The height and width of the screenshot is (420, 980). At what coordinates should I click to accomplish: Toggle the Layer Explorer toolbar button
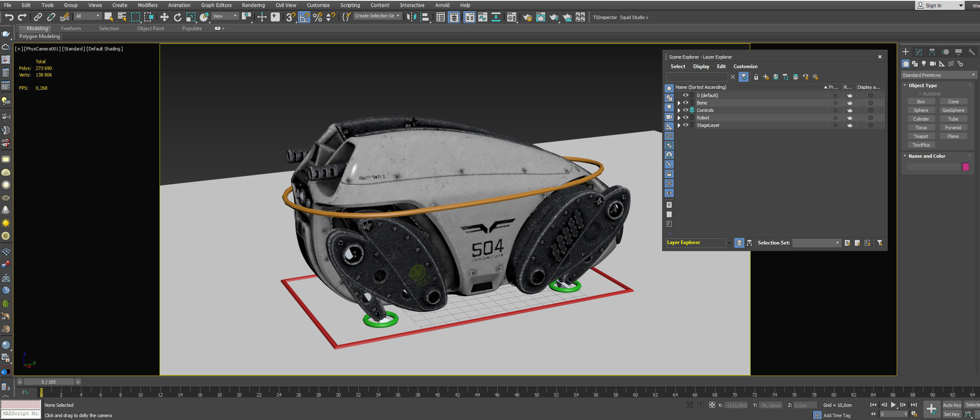point(454,17)
